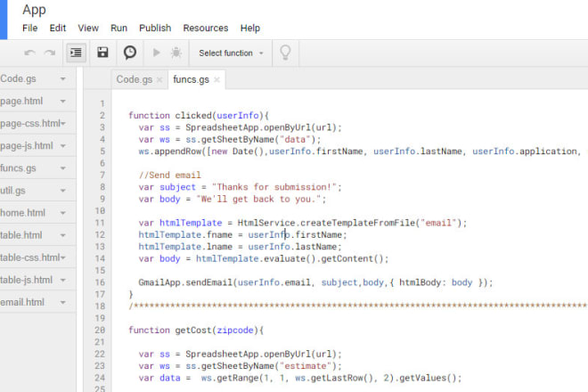Screen dimensions: 588x392
Task: Click "htmlTemplate.lname" on line 13
Action: pyautogui.click(x=185, y=247)
